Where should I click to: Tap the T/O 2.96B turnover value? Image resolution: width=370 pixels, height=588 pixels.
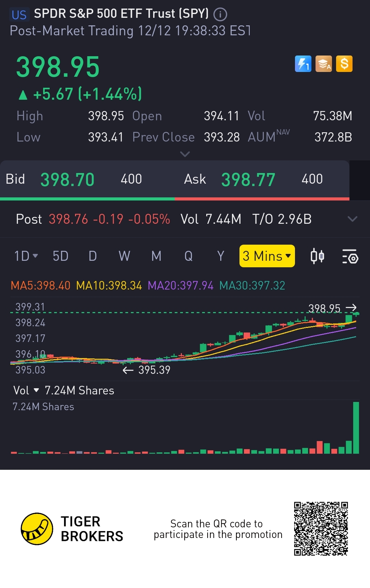282,219
